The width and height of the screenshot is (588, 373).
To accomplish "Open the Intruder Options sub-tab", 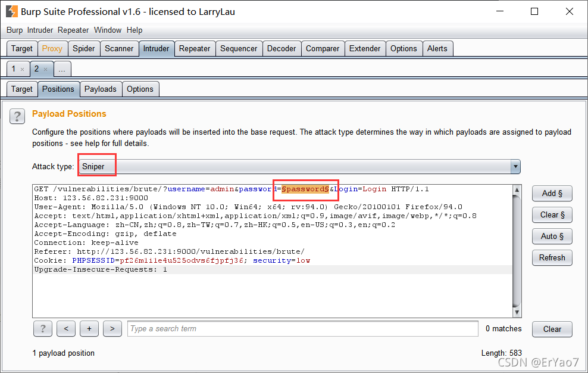I will point(140,89).
